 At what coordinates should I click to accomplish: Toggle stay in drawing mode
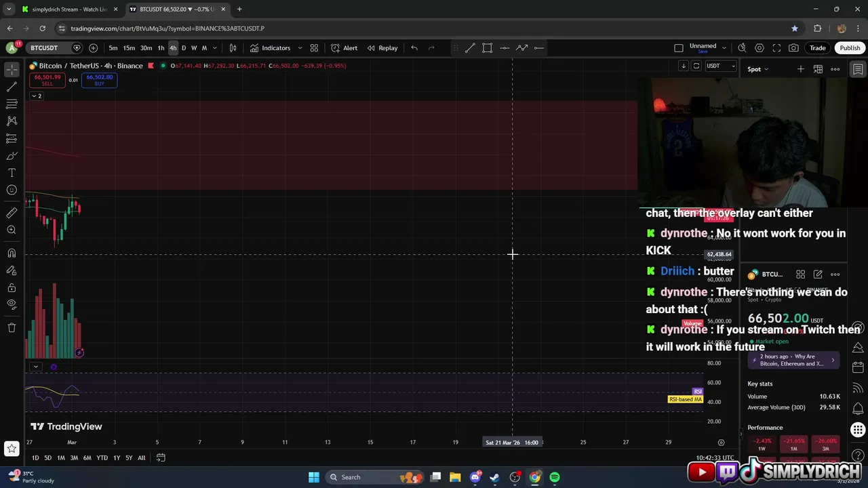[12, 270]
